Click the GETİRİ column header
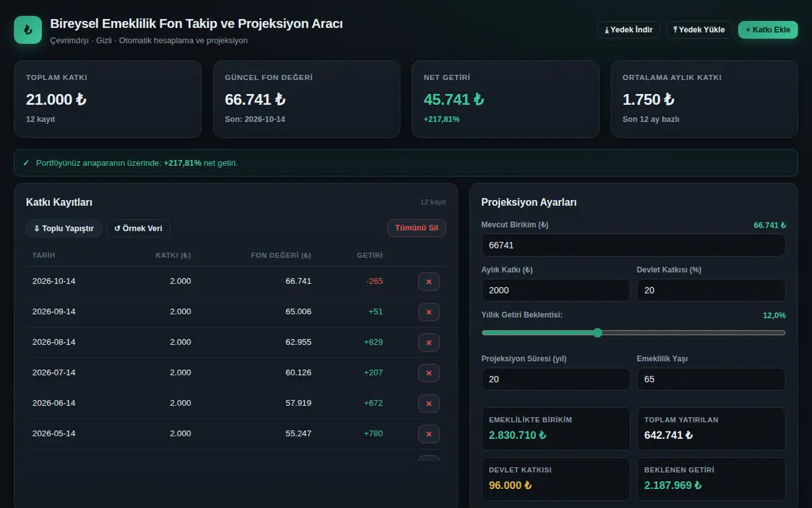The width and height of the screenshot is (812, 508). point(370,255)
